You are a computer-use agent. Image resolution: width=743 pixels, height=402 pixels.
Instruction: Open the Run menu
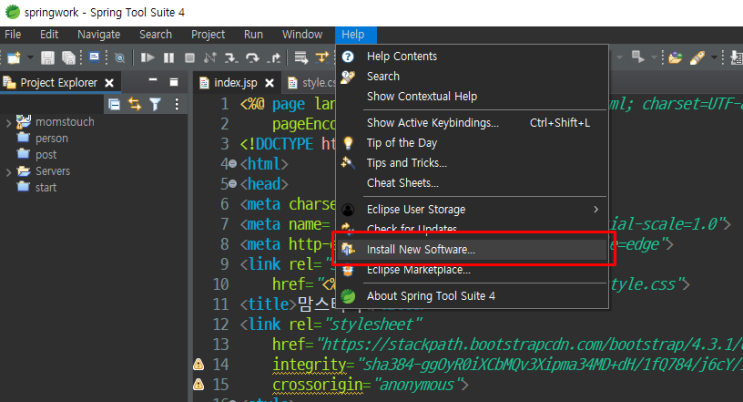coord(254,35)
